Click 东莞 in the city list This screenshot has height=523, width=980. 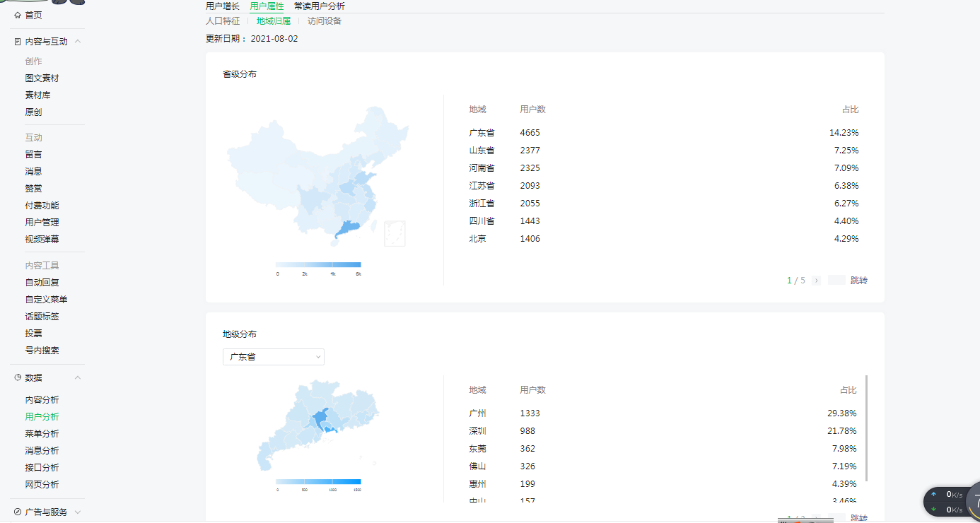[477, 449]
